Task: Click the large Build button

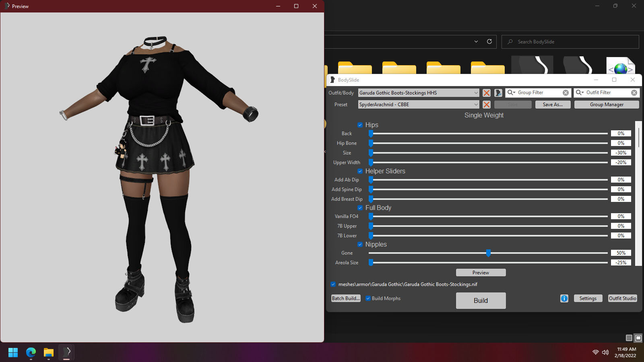Action: [x=481, y=300]
